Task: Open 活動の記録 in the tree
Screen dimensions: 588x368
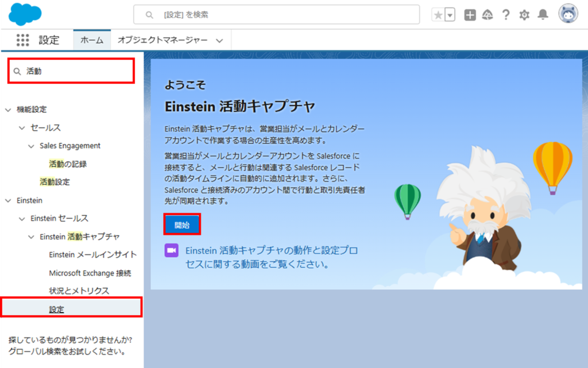Action: click(68, 164)
